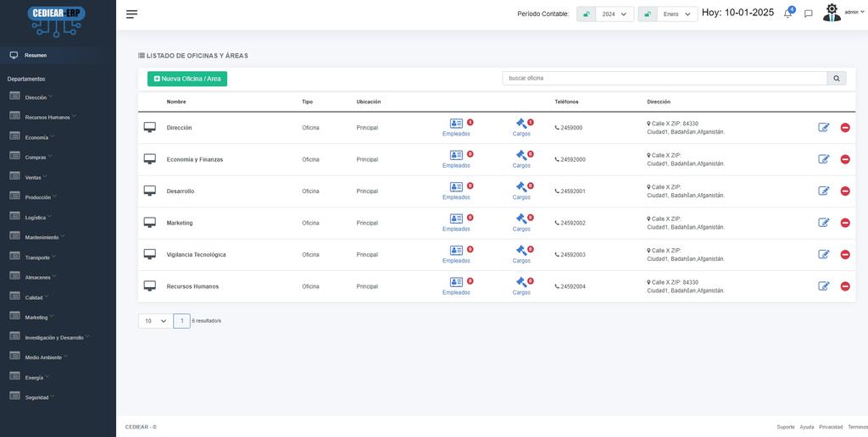Toggle the lock button beside year 2024
Viewport: 868px width, 437px height.
586,14
